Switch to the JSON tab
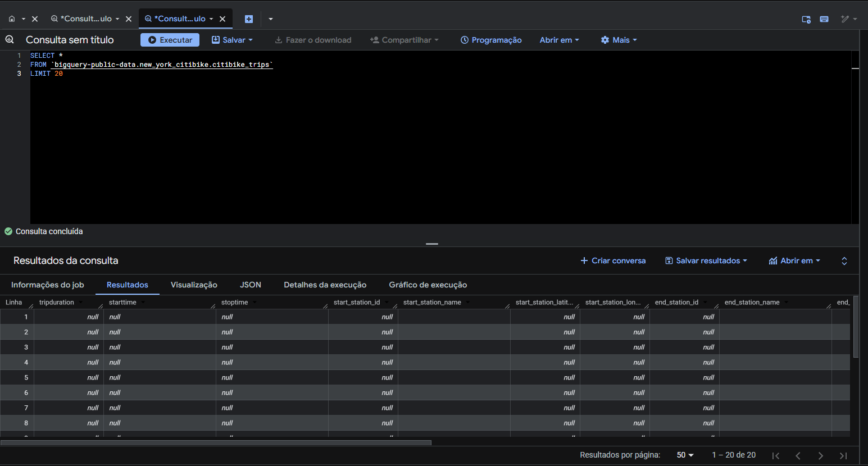 (x=251, y=285)
